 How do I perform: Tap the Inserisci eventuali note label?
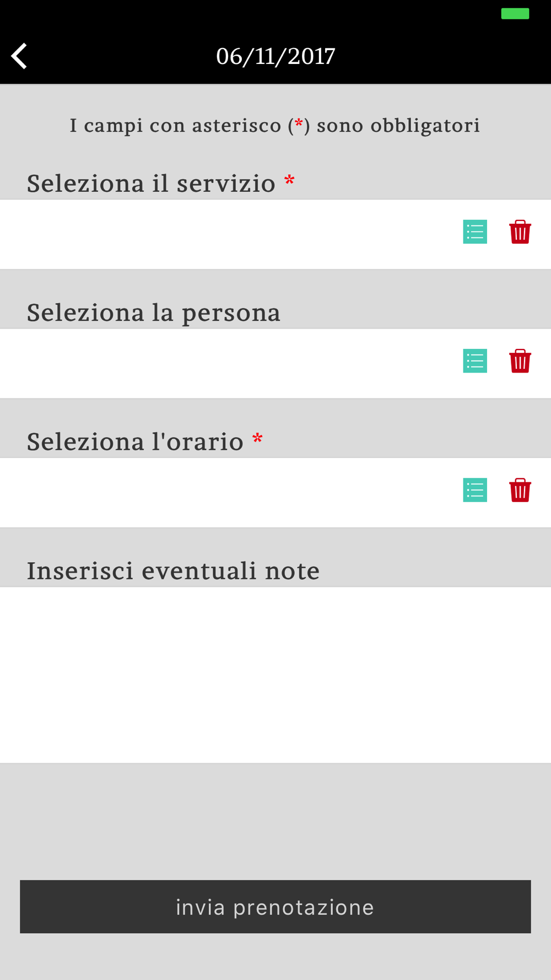173,570
